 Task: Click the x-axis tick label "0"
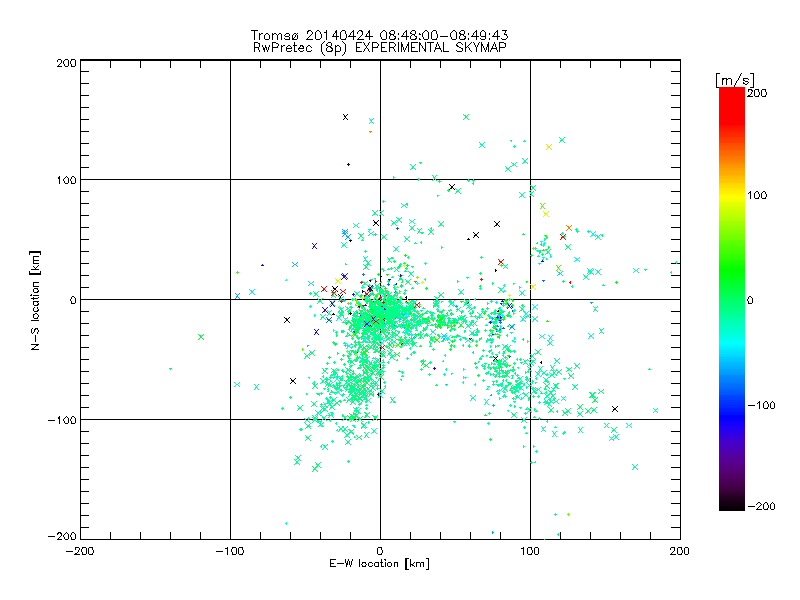(380, 551)
